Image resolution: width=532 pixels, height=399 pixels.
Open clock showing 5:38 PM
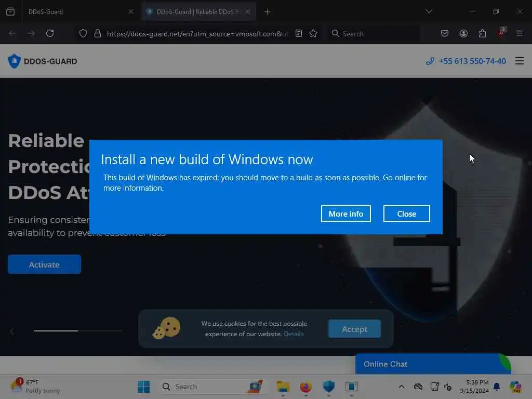(474, 387)
